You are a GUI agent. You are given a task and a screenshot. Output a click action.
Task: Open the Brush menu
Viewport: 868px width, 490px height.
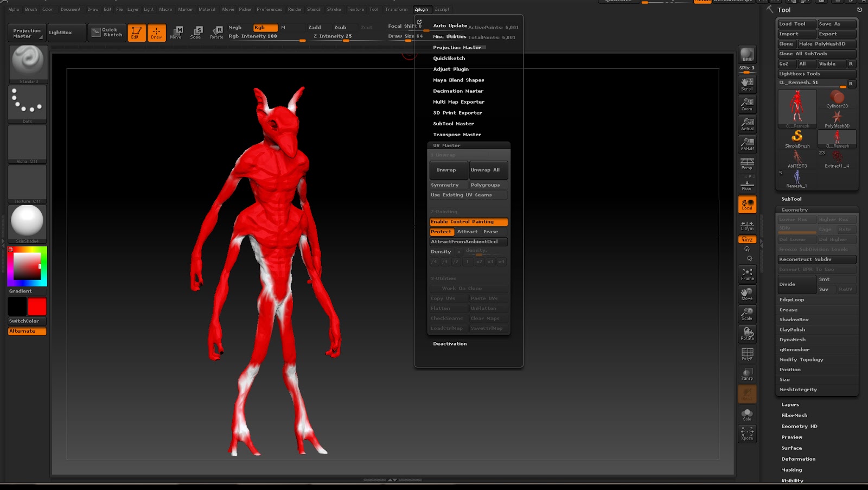[31, 9]
